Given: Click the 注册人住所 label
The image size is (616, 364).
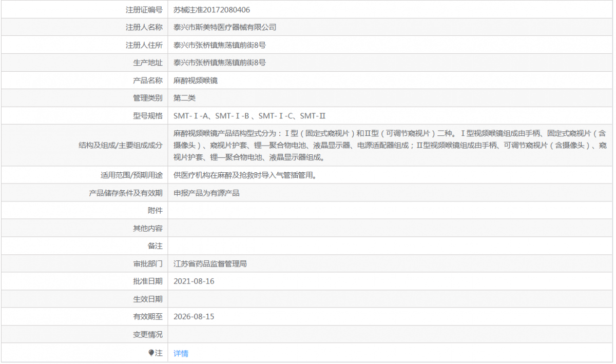Looking at the screenshot, I should point(144,45).
